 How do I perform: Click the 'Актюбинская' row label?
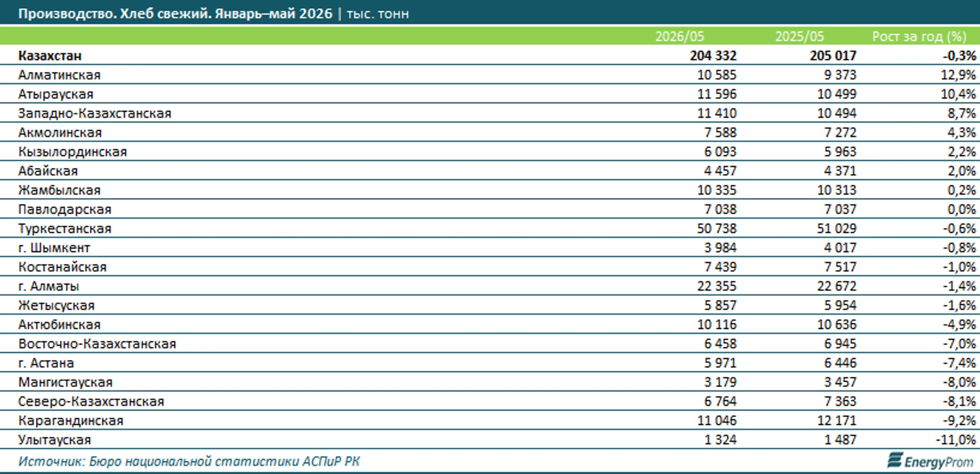tap(59, 325)
